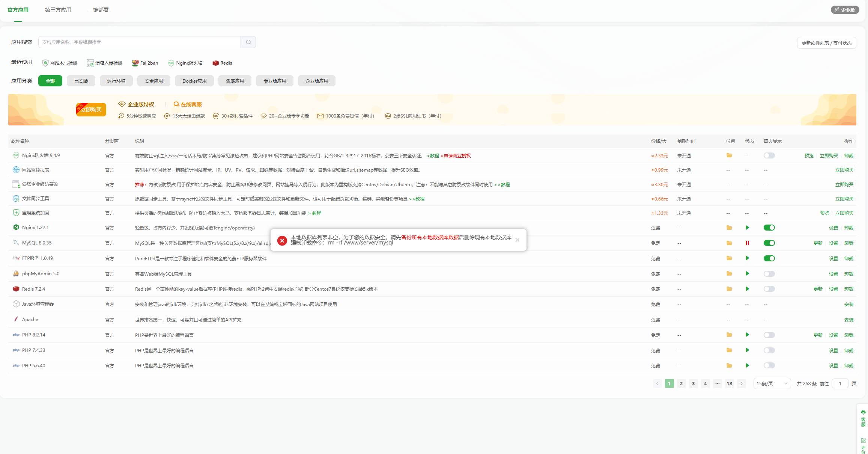868x454 pixels.
Task: Click 安装 for Java环境管理器
Action: coord(849,305)
